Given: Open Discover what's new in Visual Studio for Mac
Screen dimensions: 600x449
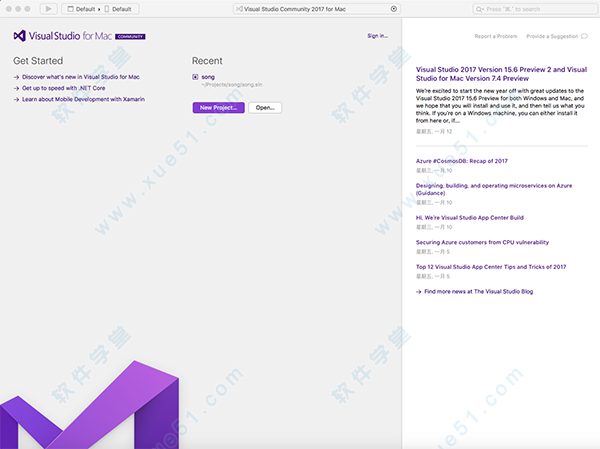Looking at the screenshot, I should point(81,77).
